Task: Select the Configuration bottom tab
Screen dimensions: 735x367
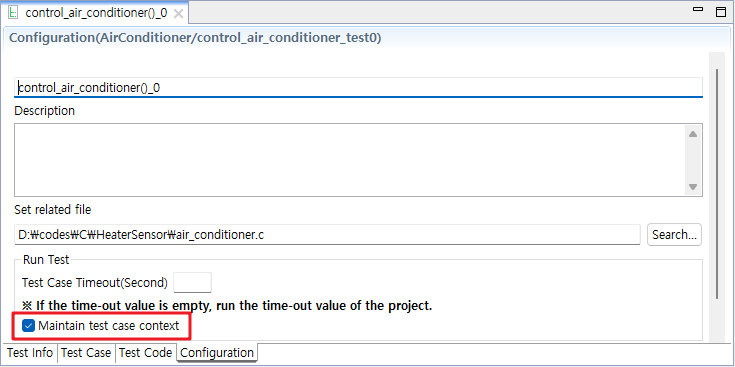Action: pos(217,352)
